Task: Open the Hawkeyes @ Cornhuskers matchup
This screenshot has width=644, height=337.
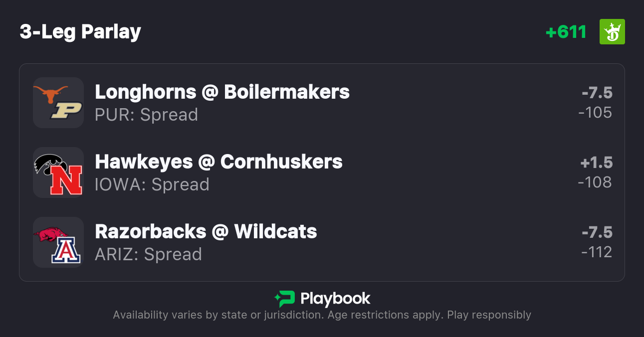Action: pyautogui.click(x=218, y=162)
